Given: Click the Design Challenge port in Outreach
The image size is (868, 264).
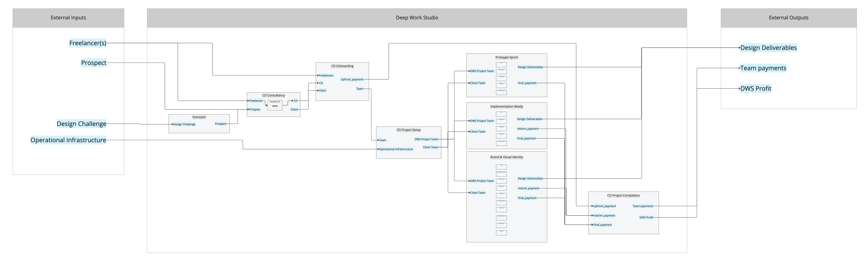Looking at the screenshot, I should 184,124.
